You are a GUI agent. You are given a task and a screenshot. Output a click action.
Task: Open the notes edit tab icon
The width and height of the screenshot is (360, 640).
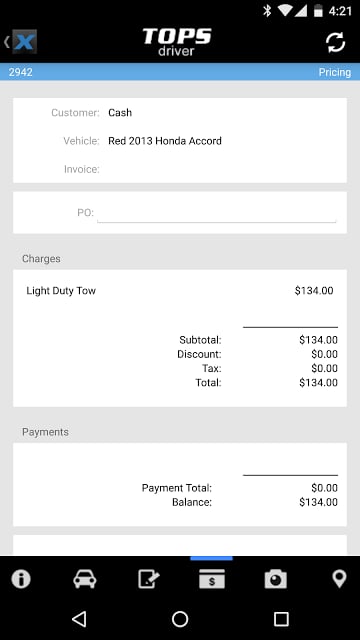[x=148, y=579]
